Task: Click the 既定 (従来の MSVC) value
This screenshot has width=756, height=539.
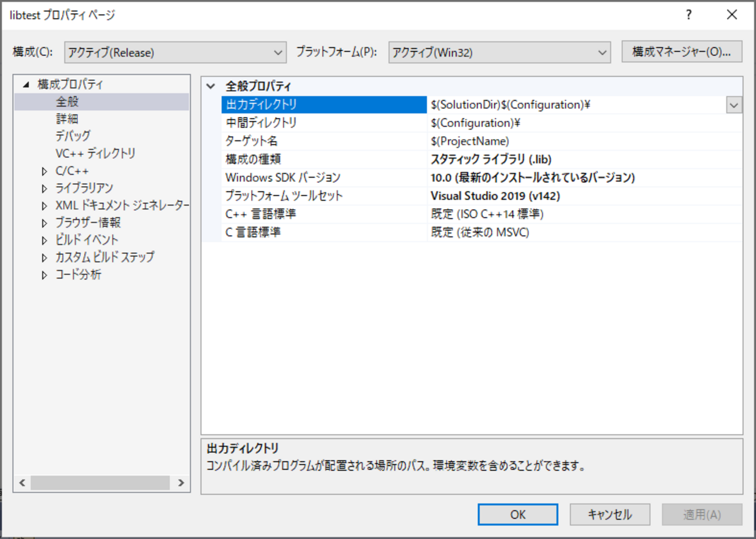Action: [x=584, y=232]
